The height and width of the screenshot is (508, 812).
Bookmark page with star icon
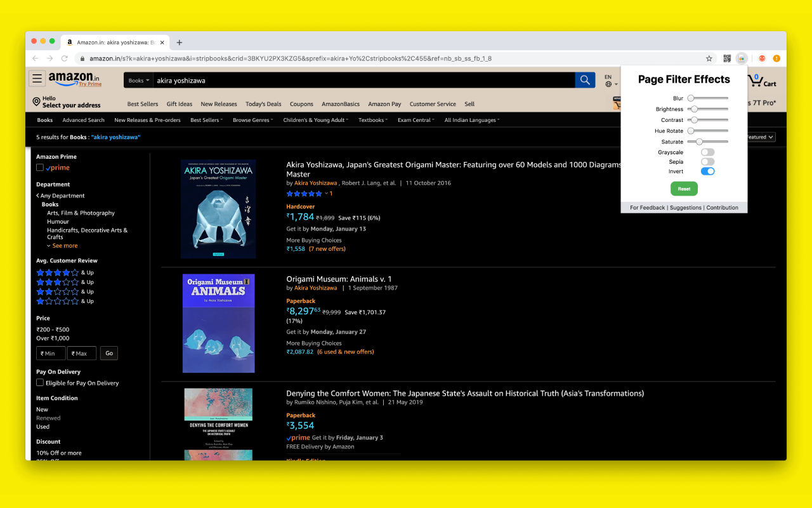point(709,58)
